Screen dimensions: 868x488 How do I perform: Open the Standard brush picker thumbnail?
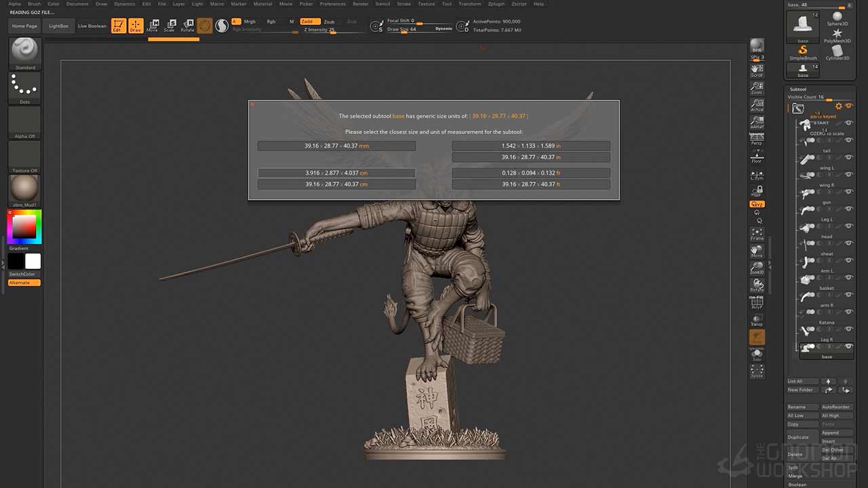point(25,52)
